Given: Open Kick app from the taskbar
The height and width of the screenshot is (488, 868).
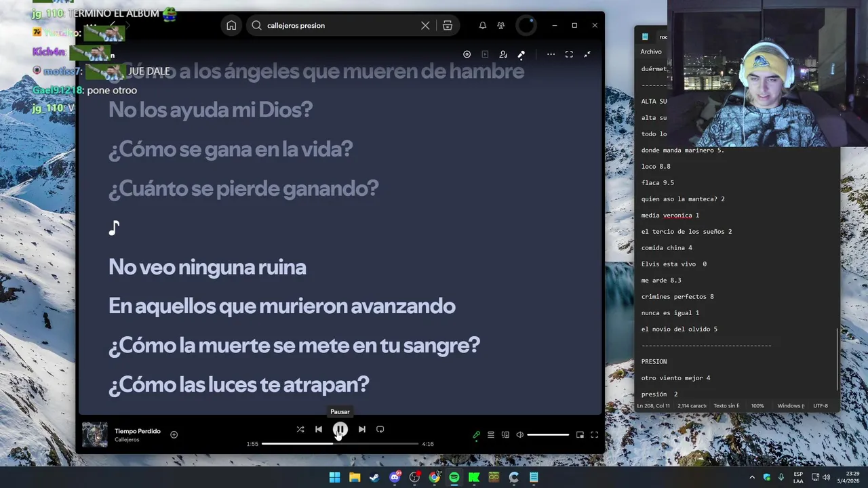Looking at the screenshot, I should coord(474,477).
